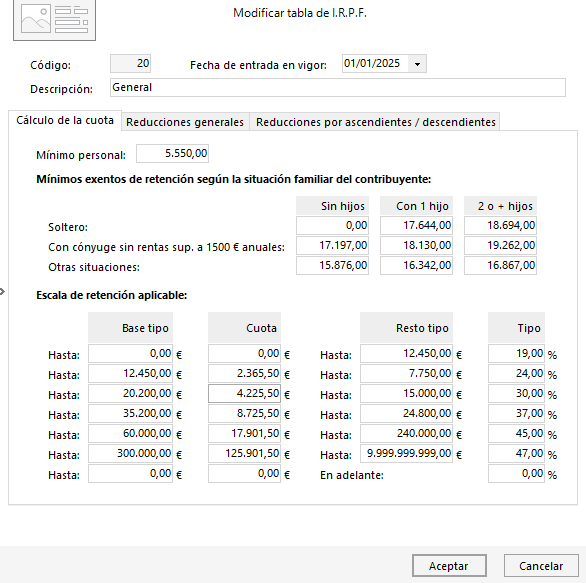Click Tipo percentage field 45,00
Viewport: 586px width, 583px height.
coord(516,434)
